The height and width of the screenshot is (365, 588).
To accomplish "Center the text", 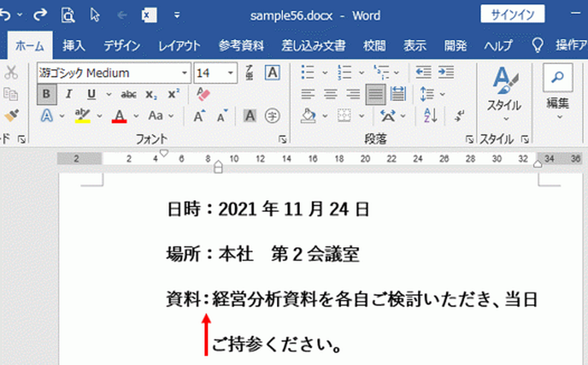I will (x=330, y=94).
